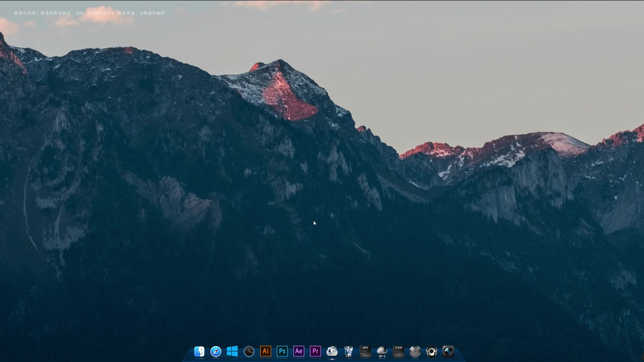The image size is (644, 362).
Task: Click the 3.43G memory usage meter
Action: click(x=398, y=351)
